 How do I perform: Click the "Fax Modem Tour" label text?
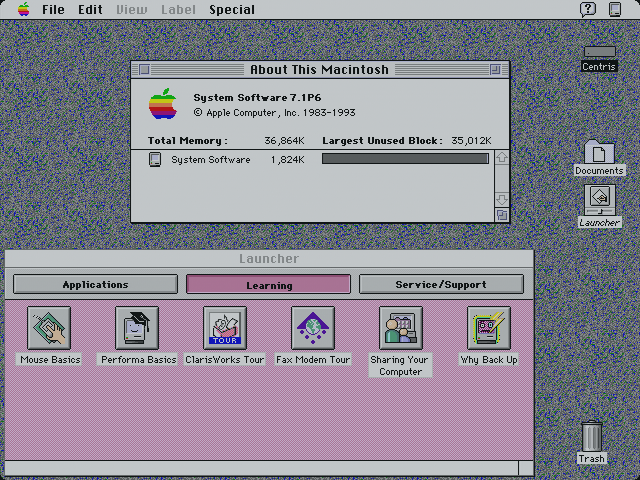pyautogui.click(x=313, y=360)
